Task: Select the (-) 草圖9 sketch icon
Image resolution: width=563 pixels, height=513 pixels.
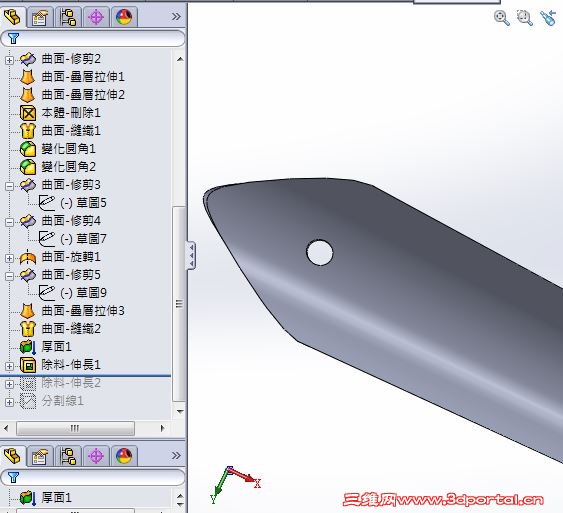Action: click(x=47, y=293)
